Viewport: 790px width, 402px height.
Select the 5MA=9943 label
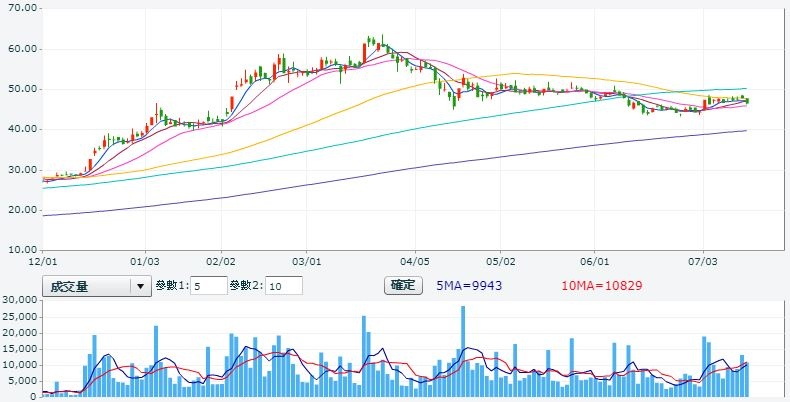click(469, 286)
